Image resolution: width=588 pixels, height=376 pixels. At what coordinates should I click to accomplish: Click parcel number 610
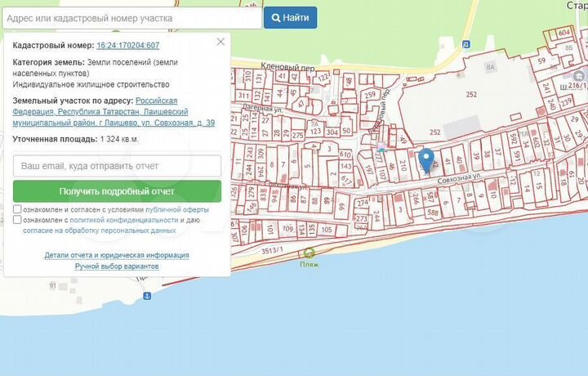[x=345, y=154]
